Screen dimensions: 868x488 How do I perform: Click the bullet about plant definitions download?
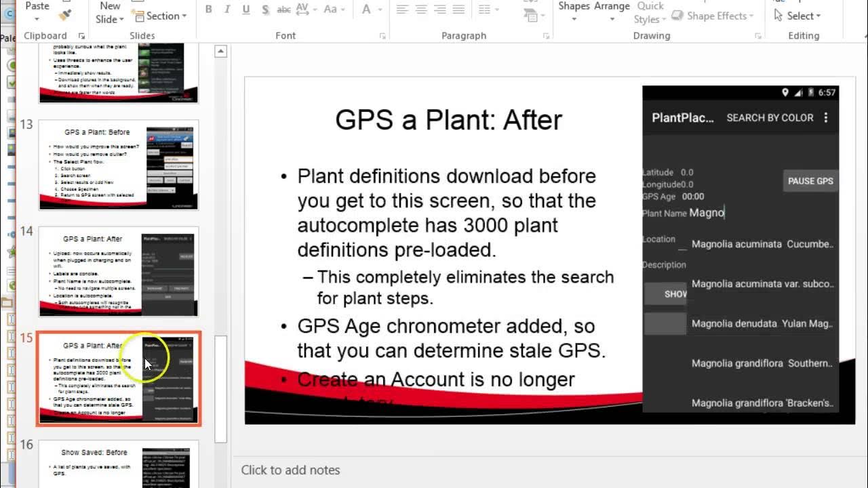tap(447, 213)
